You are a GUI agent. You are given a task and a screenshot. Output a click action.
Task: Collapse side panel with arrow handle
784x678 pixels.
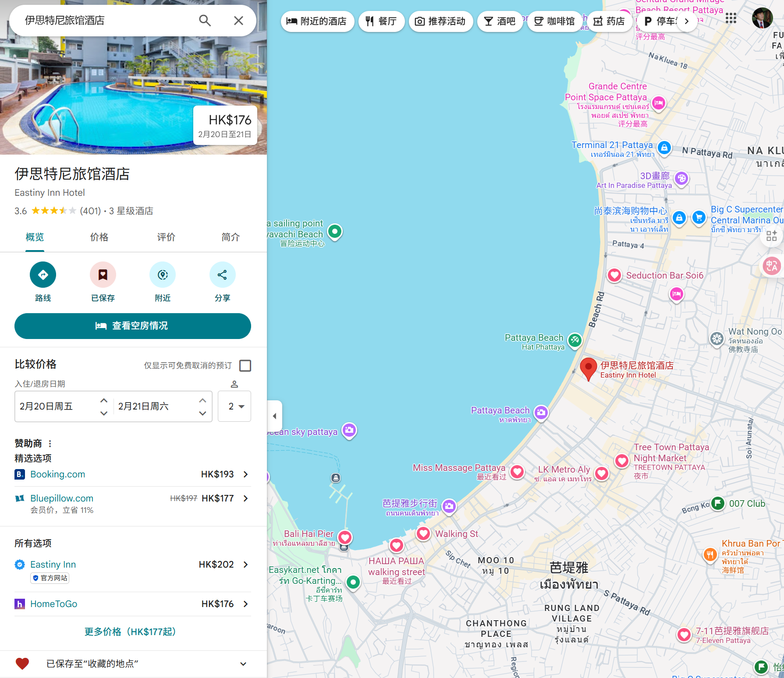[x=274, y=416]
